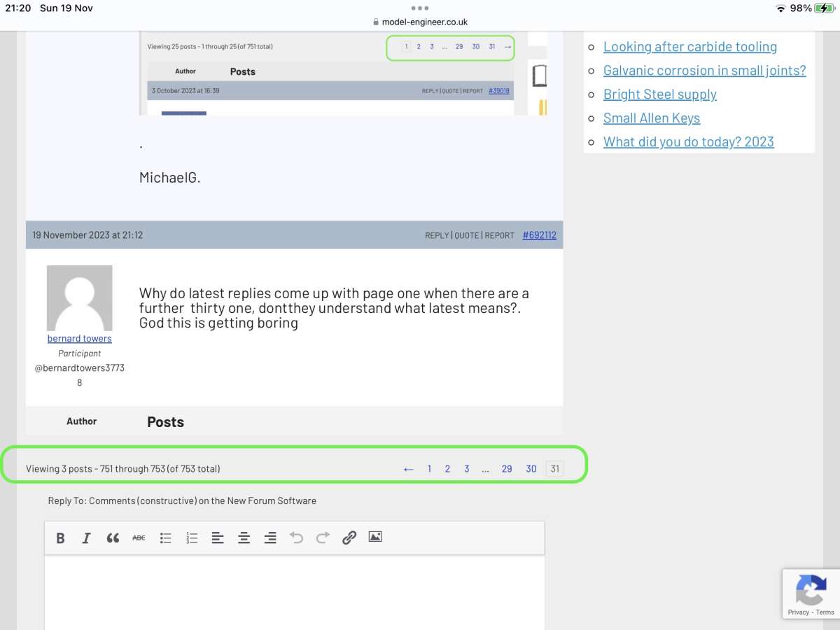Viewport: 840px width, 630px height.
Task: Apply strikethrough (ABC) formatting
Action: (139, 538)
